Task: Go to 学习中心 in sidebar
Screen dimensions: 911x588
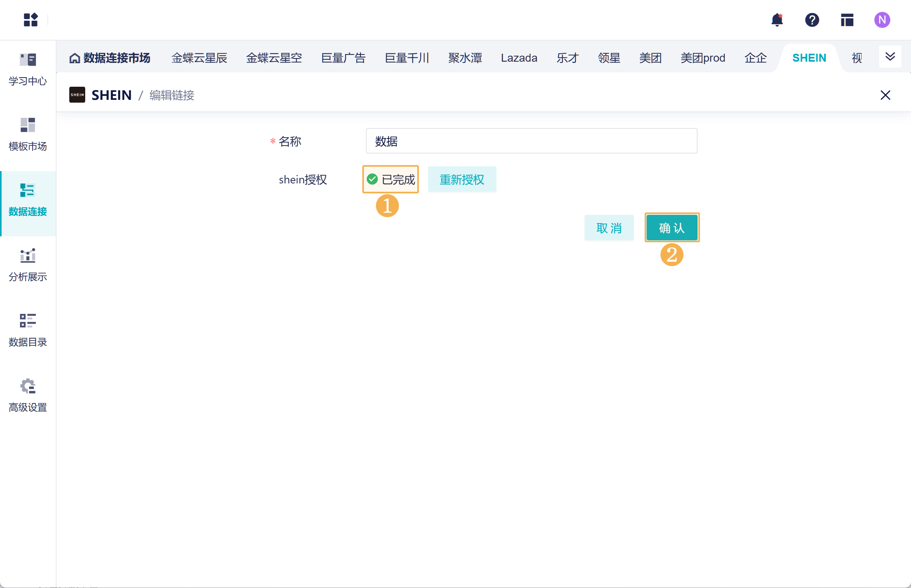Action: pos(28,69)
